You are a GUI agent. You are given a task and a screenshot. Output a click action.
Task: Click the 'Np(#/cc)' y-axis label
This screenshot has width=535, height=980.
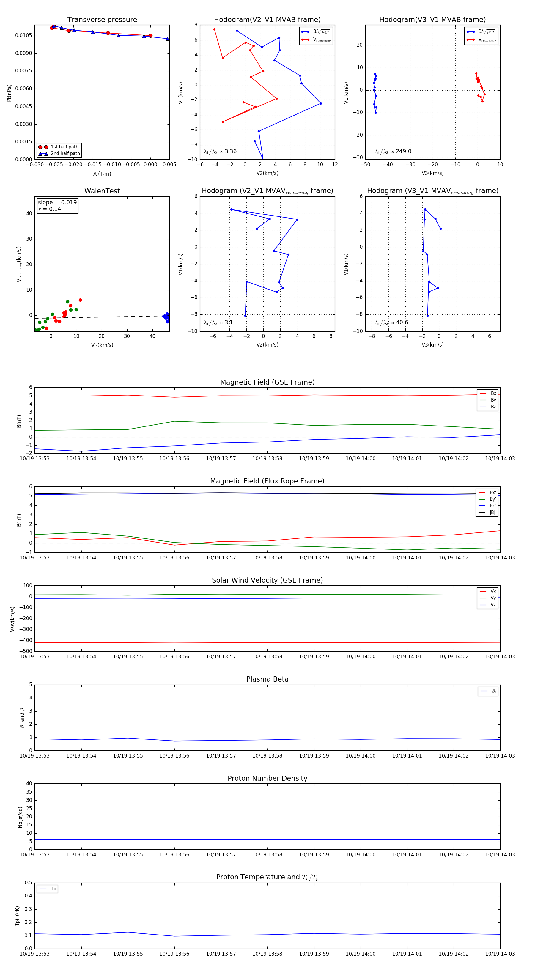[x=20, y=817]
